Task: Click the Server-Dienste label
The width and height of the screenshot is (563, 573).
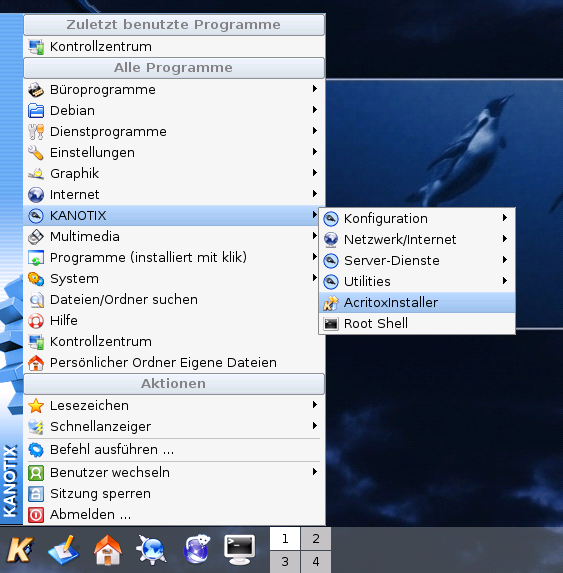Action: 392,261
